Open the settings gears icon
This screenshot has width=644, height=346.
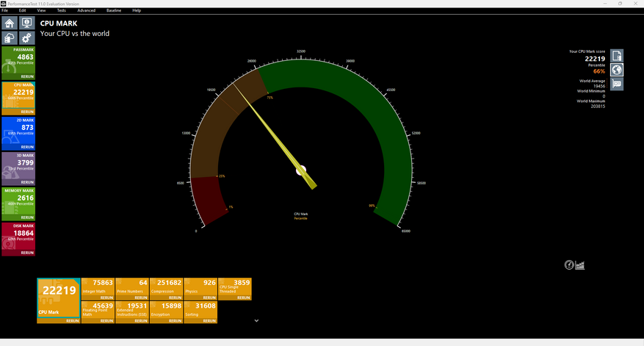[x=26, y=38]
